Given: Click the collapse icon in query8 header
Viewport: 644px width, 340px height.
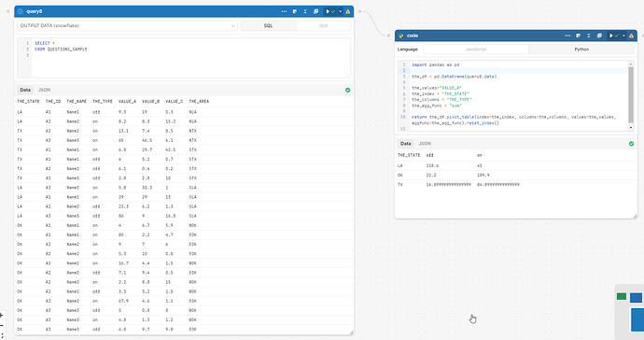Looking at the screenshot, I should [305, 11].
